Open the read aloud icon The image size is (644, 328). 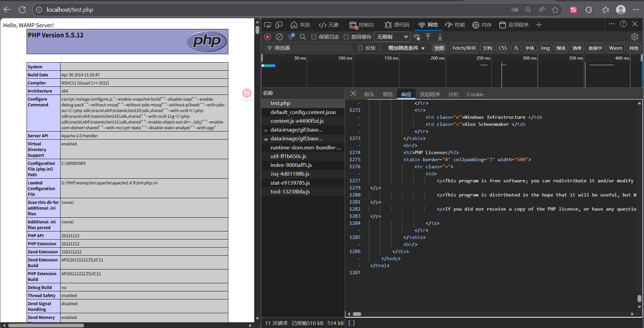[x=542, y=10]
